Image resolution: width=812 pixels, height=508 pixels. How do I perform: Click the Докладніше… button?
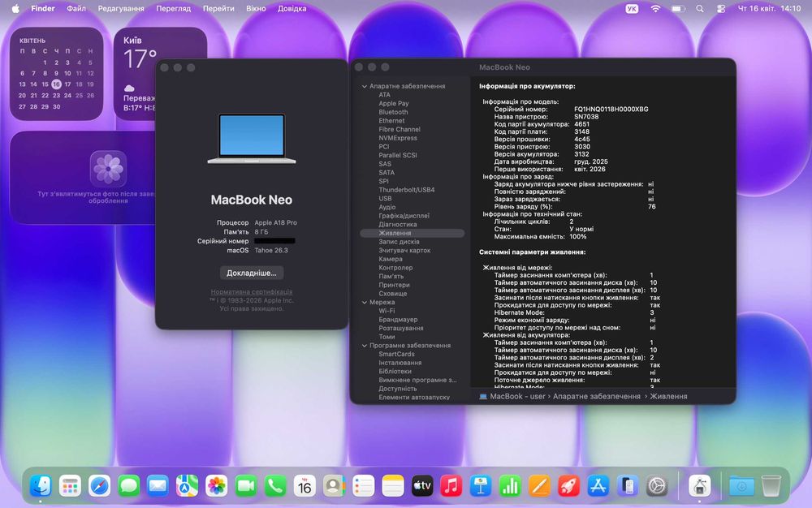(x=252, y=273)
